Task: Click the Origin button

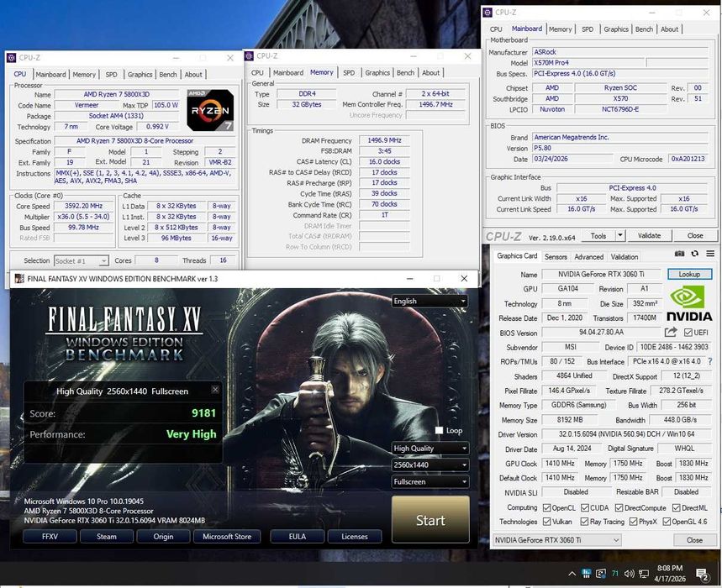Action: point(163,537)
